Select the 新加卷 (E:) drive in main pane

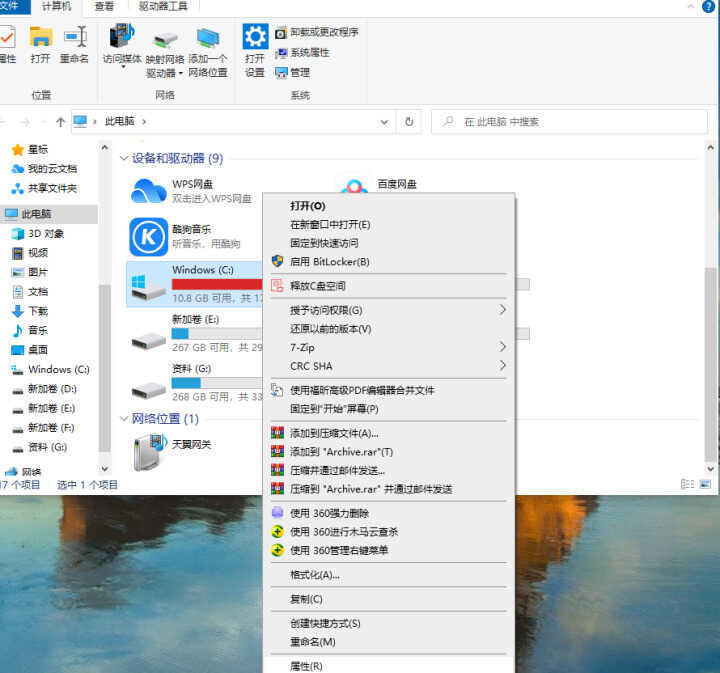pos(195,332)
